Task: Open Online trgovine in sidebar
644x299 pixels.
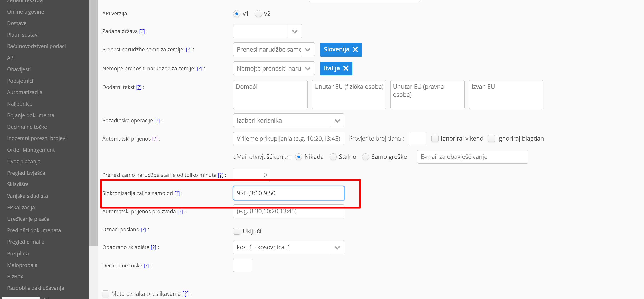Action: [26, 12]
